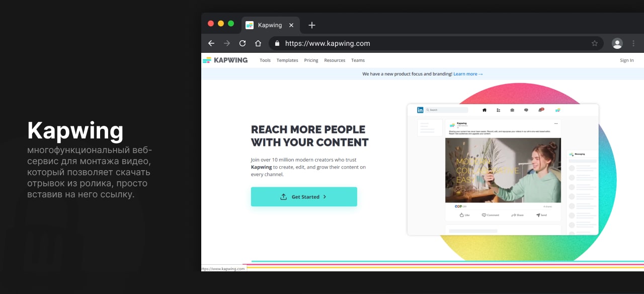Go to browser home icon
Image resolution: width=644 pixels, height=294 pixels.
point(258,43)
